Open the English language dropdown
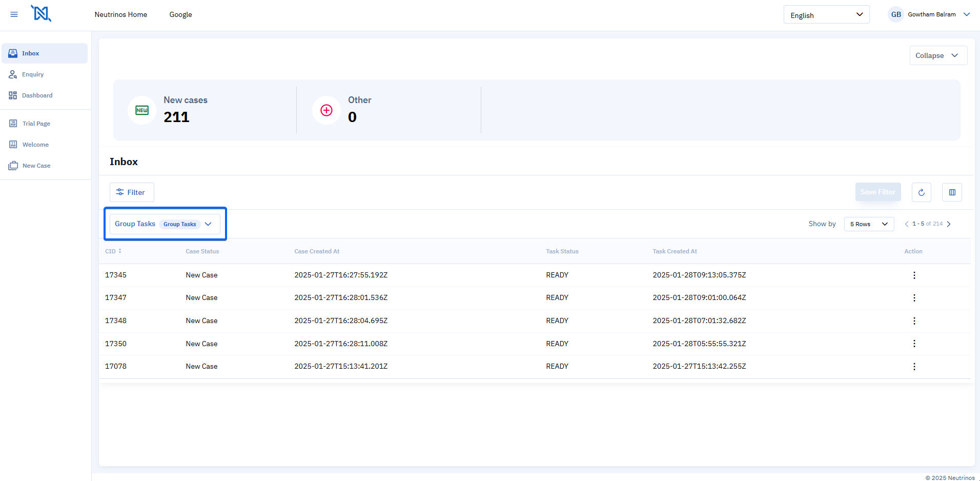 826,15
